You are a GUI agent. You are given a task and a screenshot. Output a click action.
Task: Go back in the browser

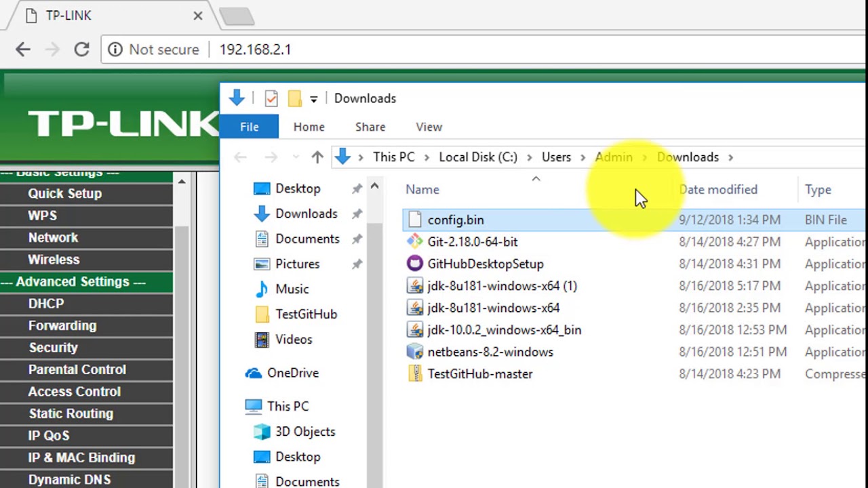pos(23,49)
